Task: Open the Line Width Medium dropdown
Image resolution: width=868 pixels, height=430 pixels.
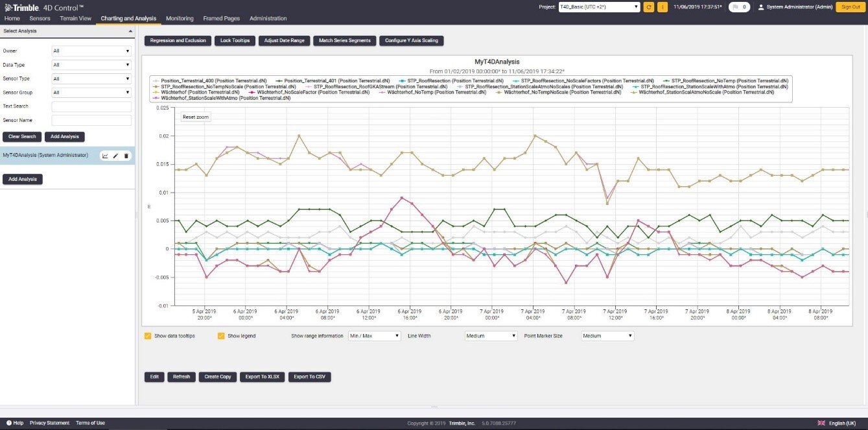Action: coord(491,336)
